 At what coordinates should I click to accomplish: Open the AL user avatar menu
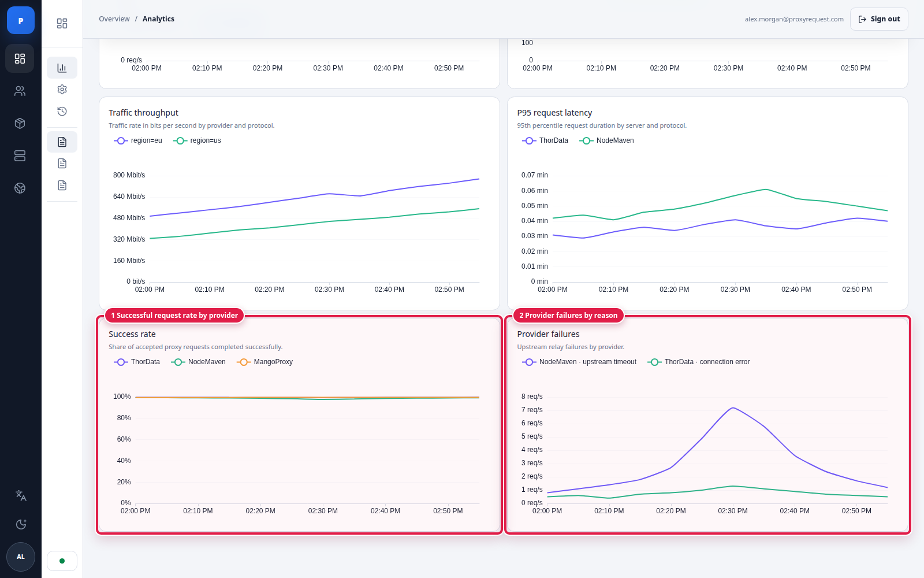click(21, 557)
